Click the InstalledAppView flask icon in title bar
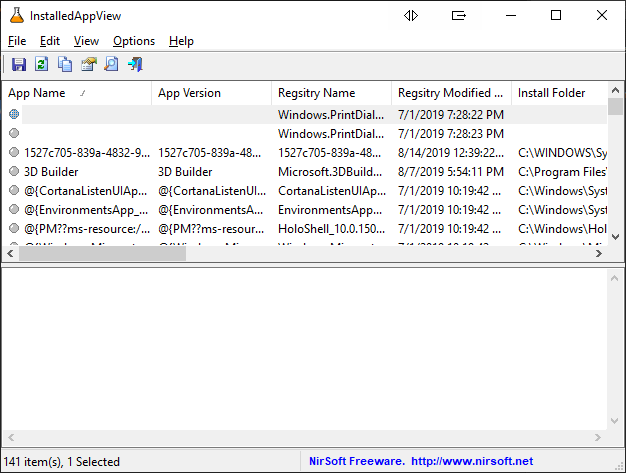 [17, 16]
